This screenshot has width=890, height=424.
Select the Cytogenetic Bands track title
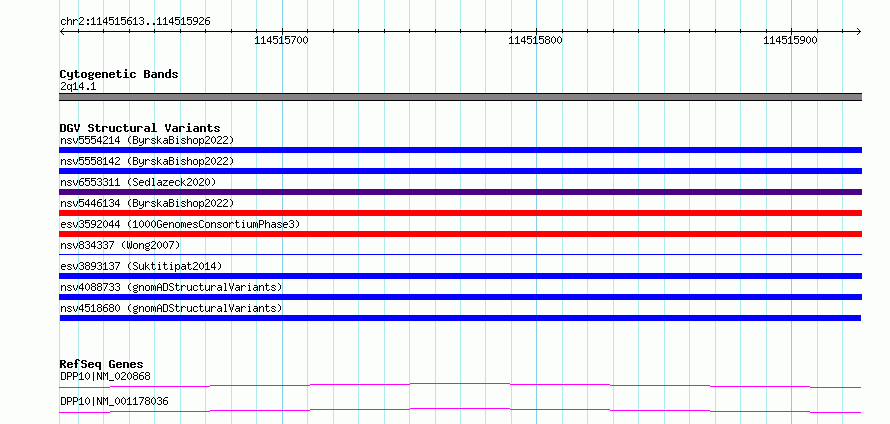tap(119, 74)
